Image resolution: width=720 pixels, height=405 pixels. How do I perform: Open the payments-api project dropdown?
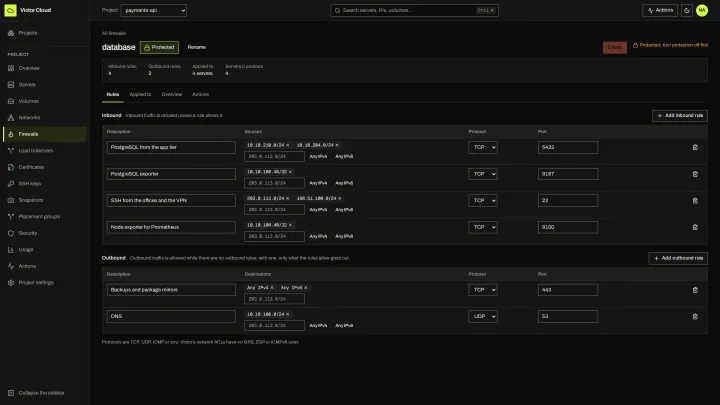click(153, 10)
